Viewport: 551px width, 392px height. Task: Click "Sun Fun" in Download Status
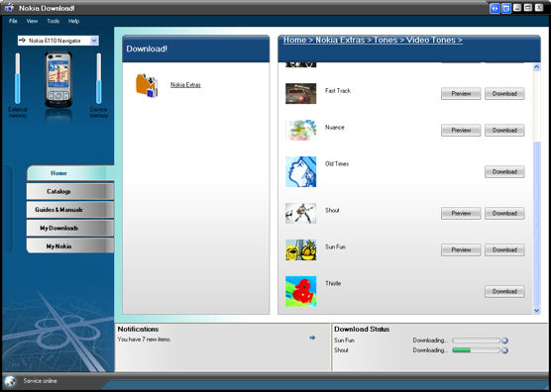pos(344,341)
